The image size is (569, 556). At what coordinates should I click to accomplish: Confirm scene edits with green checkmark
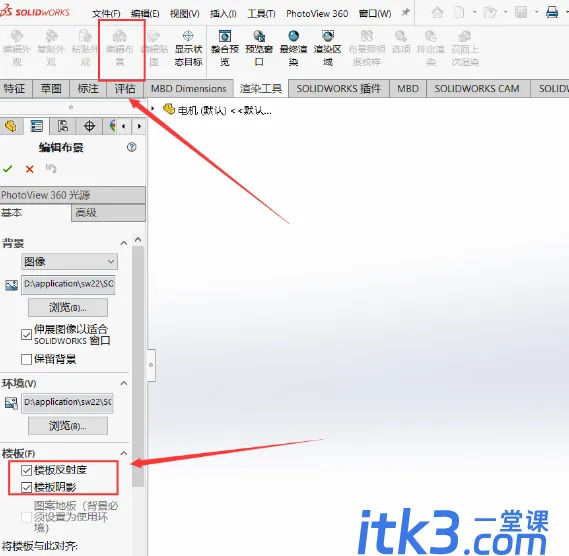8,169
